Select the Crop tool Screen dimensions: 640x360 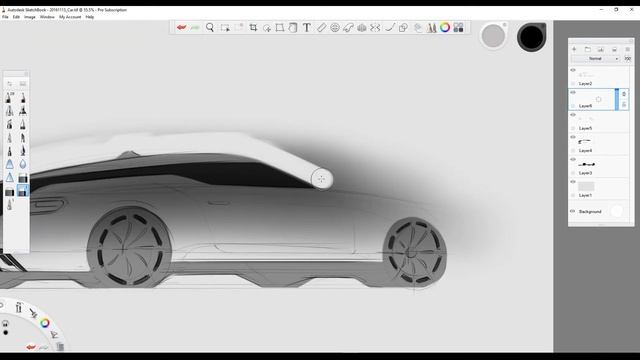(x=253, y=27)
